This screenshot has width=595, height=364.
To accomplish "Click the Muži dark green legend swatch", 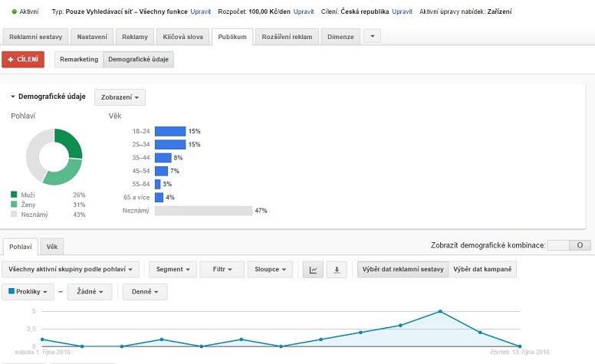I will [14, 195].
